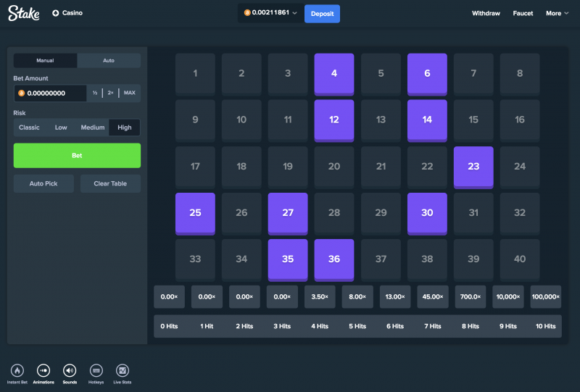Expand the More menu
Screen dimensions: 580x392
click(x=557, y=13)
